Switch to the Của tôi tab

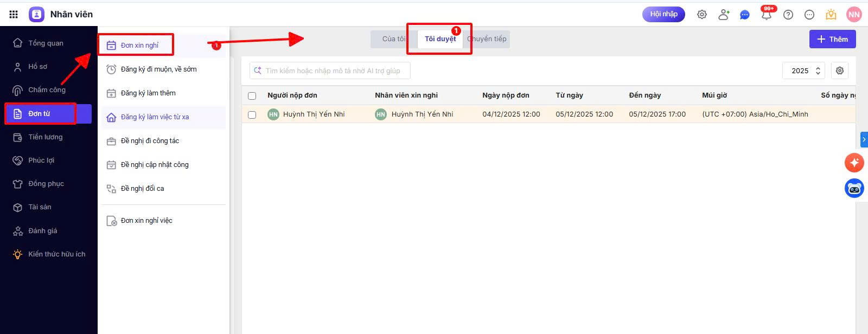394,38
